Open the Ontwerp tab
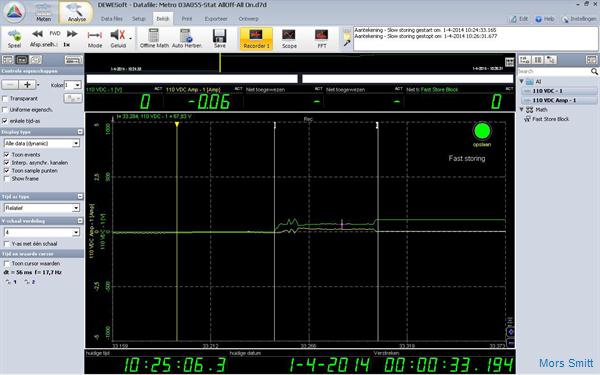The height and width of the screenshot is (375, 600). (x=248, y=18)
